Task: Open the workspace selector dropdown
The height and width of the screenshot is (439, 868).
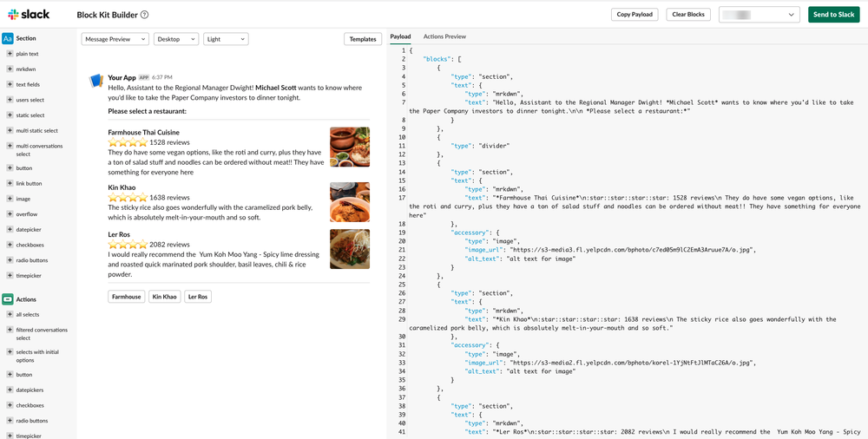Action: (759, 15)
